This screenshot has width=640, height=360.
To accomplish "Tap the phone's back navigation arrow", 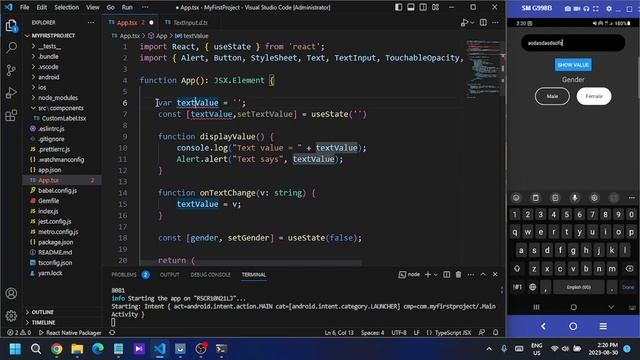I will coord(543,326).
